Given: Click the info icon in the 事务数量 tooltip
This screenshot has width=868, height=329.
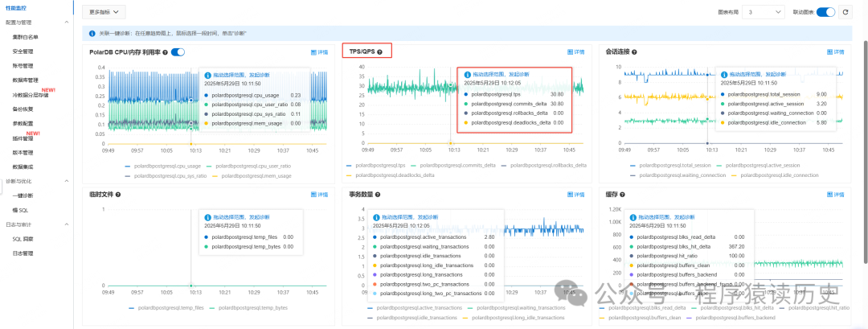Looking at the screenshot, I should (376, 217).
